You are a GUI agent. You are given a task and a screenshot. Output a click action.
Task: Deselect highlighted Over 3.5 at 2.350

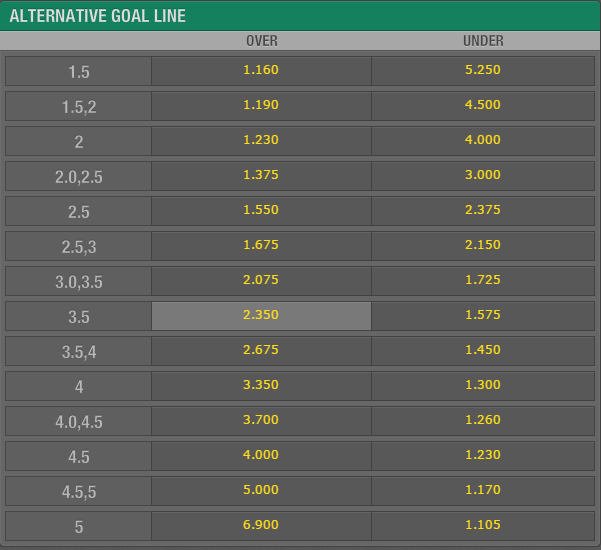261,316
